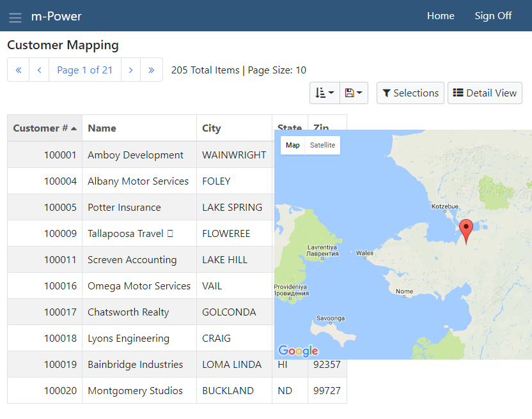The height and width of the screenshot is (419, 532).
Task: Click customer number 100004
Action: click(60, 181)
